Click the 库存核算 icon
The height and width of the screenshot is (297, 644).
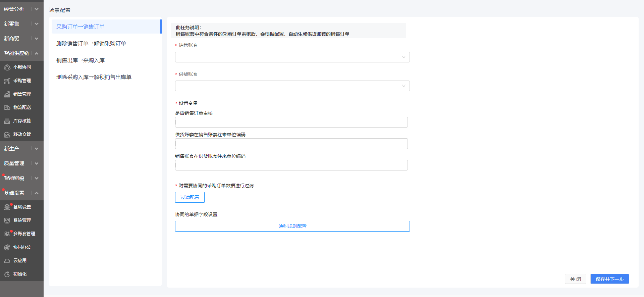7,121
